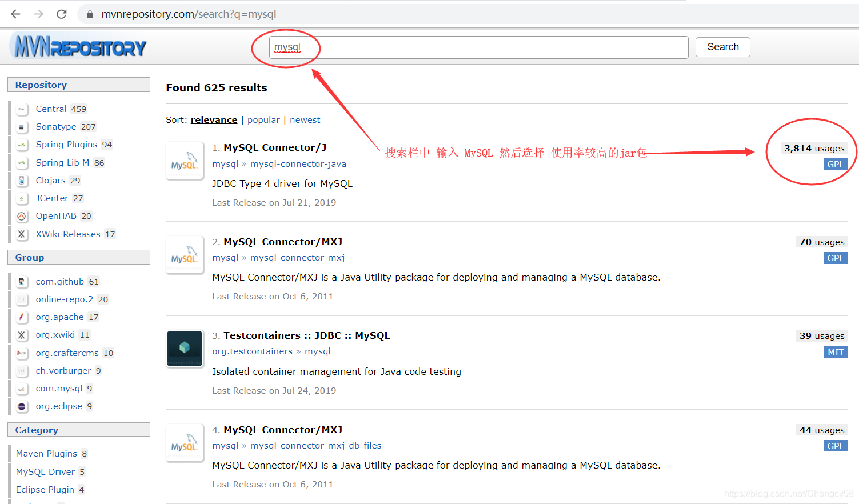Click the browser back arrow
Viewport: 859px width, 504px height.
click(x=15, y=14)
